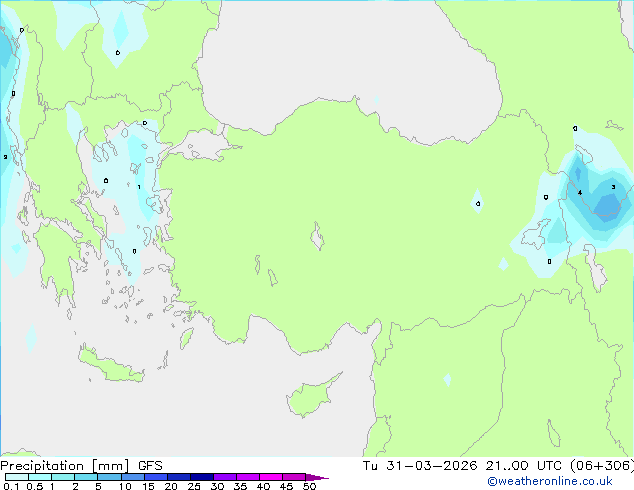Select legend swatch between 40 and 45

pos(271,477)
